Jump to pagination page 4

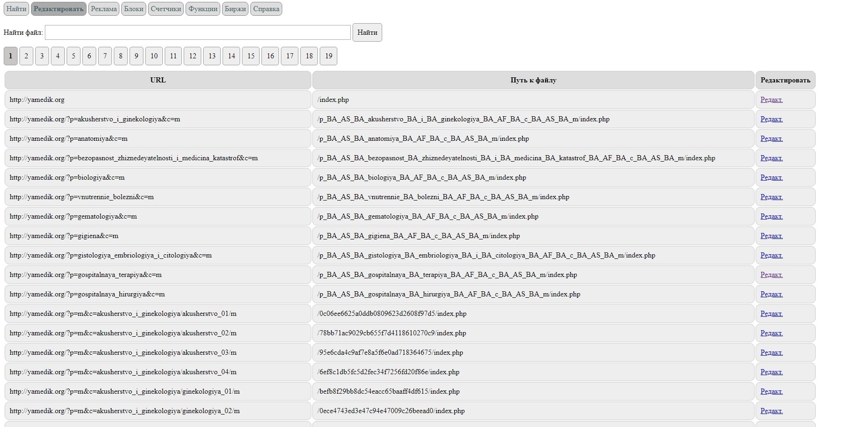click(58, 56)
